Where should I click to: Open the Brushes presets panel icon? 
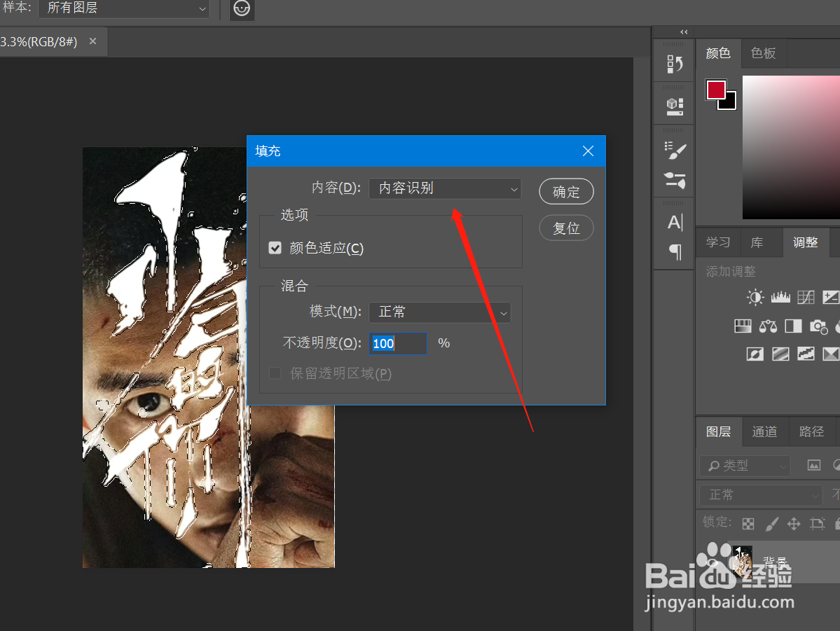[x=674, y=180]
